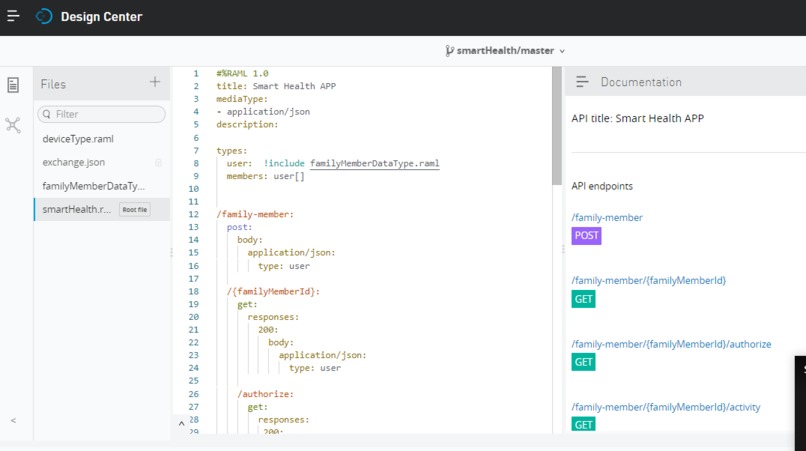Click '/family-member:' code line

pos(255,214)
